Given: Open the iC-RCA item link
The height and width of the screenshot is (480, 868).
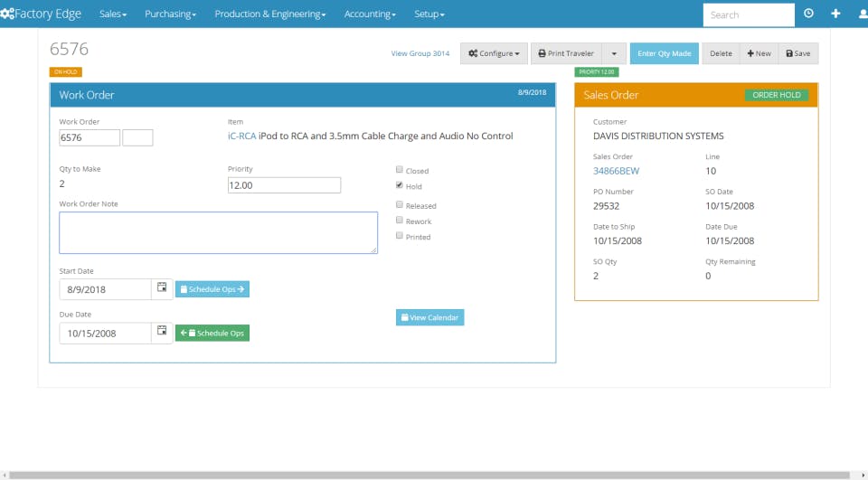Looking at the screenshot, I should click(242, 136).
